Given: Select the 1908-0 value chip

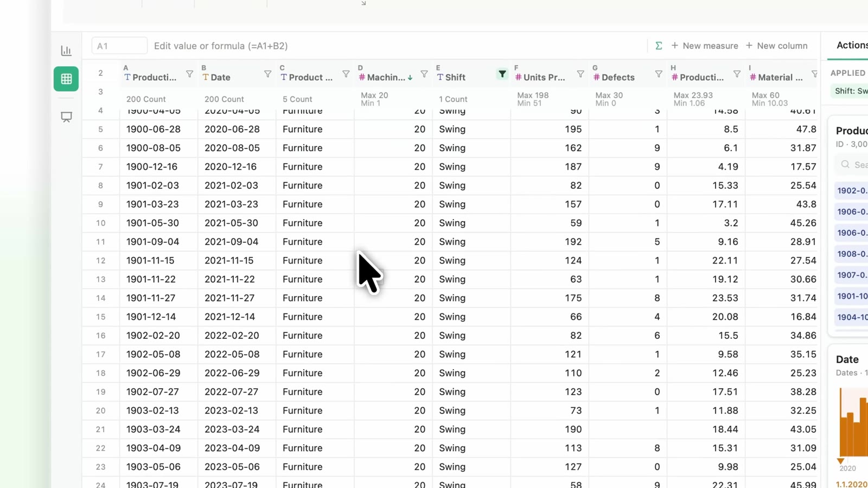Looking at the screenshot, I should point(852,254).
